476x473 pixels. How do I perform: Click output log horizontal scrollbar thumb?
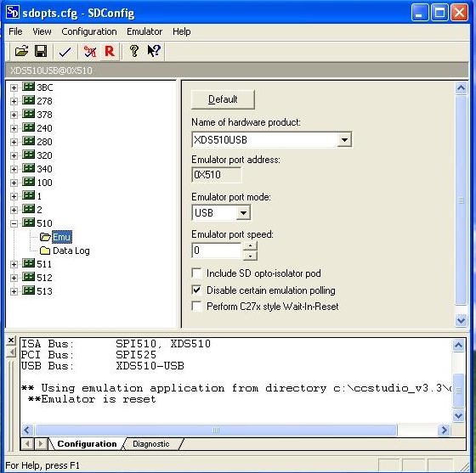[x=216, y=430]
